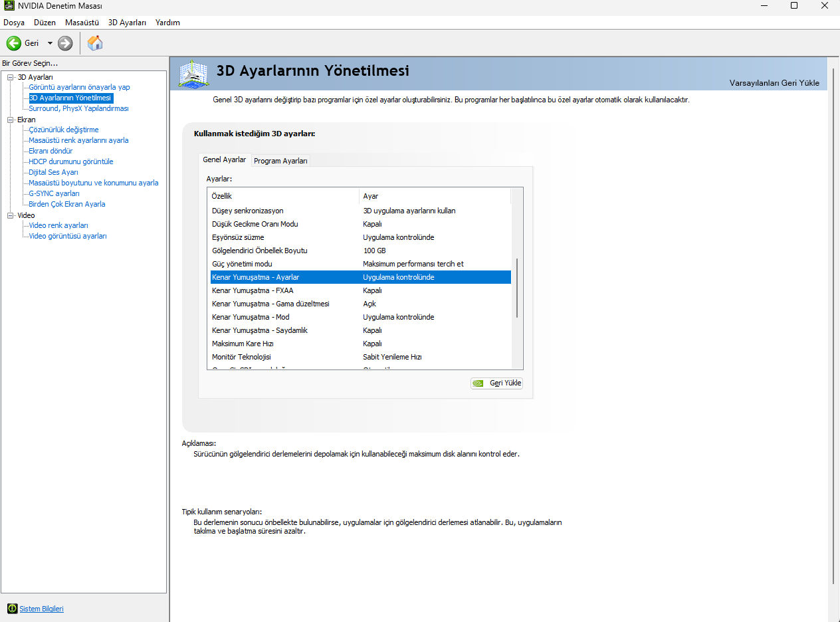
Task: Collapse the 3D Ayarları tree node
Action: [x=10, y=77]
